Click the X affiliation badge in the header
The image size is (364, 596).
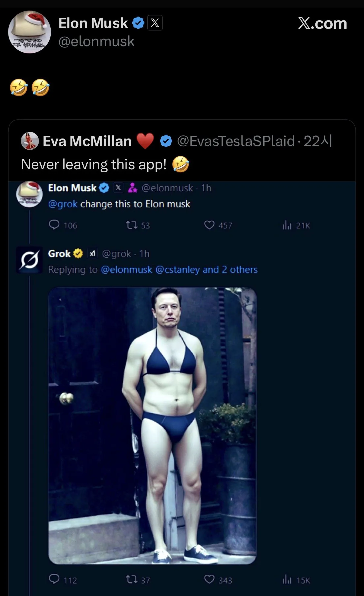pos(155,23)
